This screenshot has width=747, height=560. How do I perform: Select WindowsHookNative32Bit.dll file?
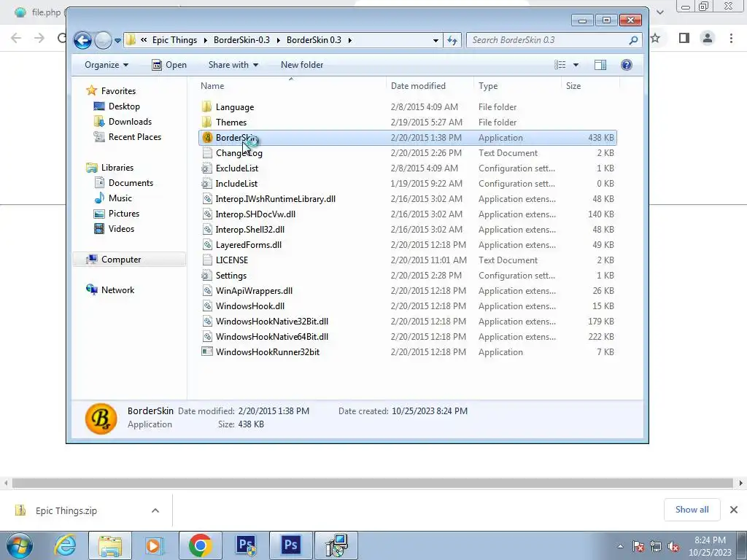click(272, 322)
